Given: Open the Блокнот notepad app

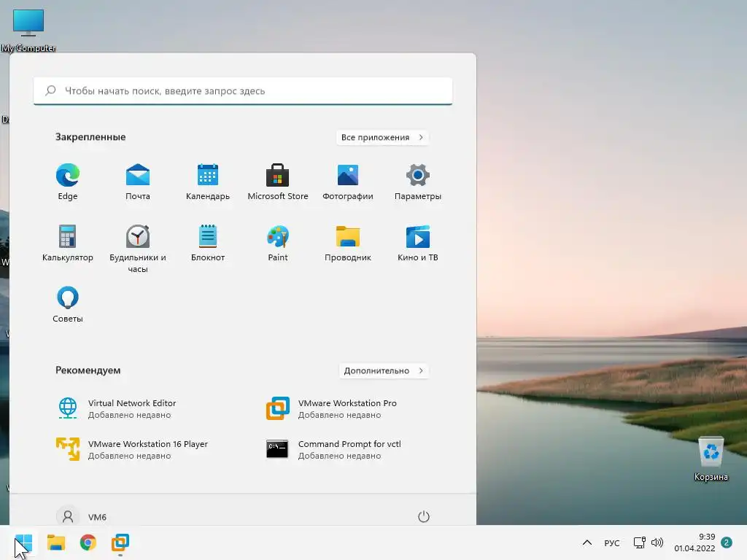Looking at the screenshot, I should tap(208, 244).
